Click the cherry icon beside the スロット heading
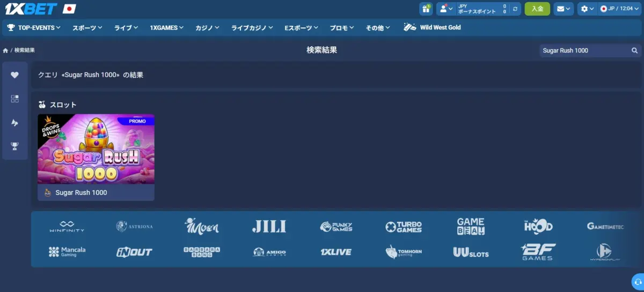Screen dimensions: 644x292 [42, 104]
